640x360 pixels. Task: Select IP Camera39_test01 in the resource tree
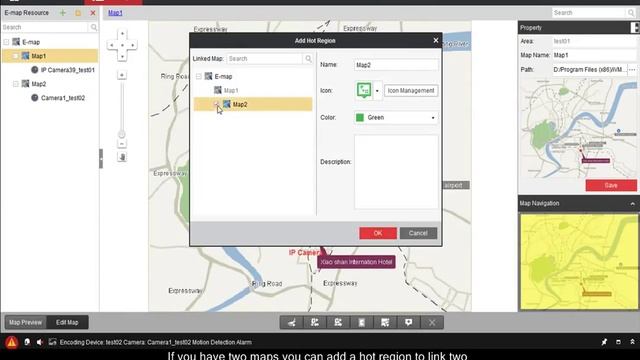tap(67, 70)
